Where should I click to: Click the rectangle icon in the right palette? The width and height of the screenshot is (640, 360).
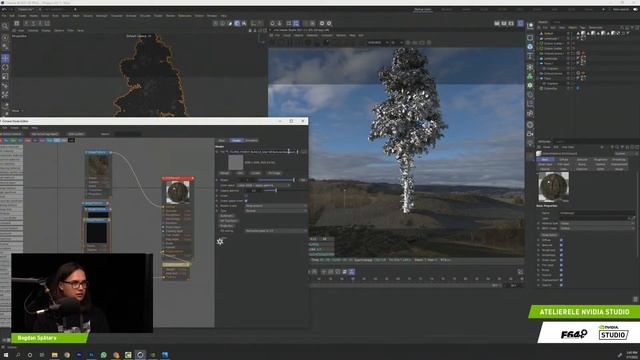pos(530,38)
